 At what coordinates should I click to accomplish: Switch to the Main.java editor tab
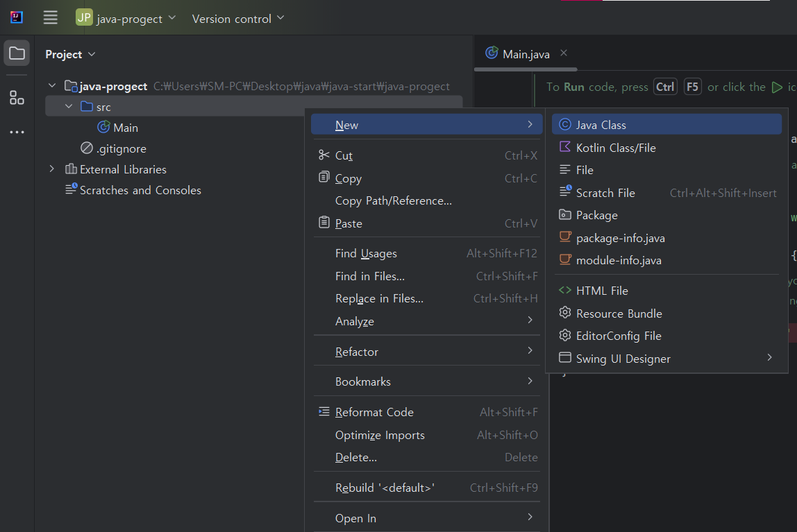525,54
